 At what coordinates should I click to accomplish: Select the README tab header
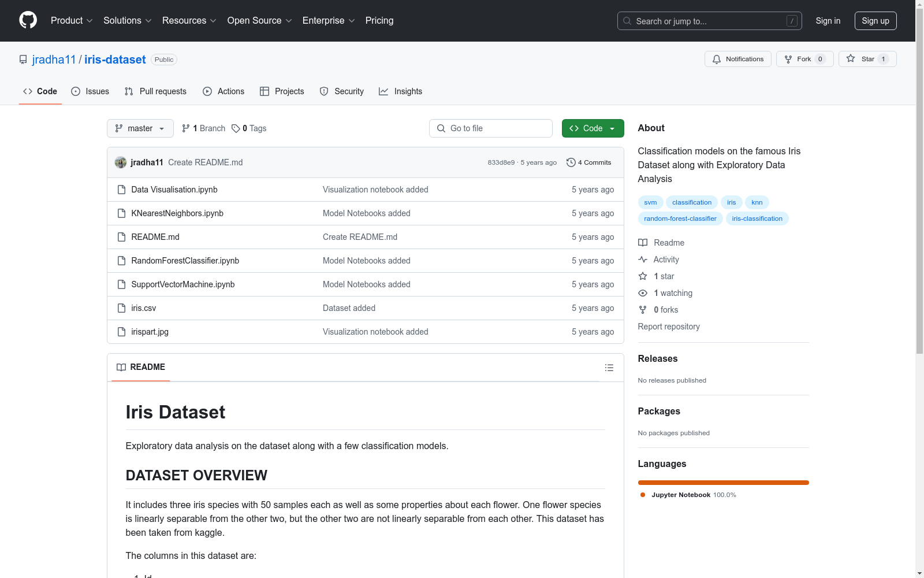point(141,367)
